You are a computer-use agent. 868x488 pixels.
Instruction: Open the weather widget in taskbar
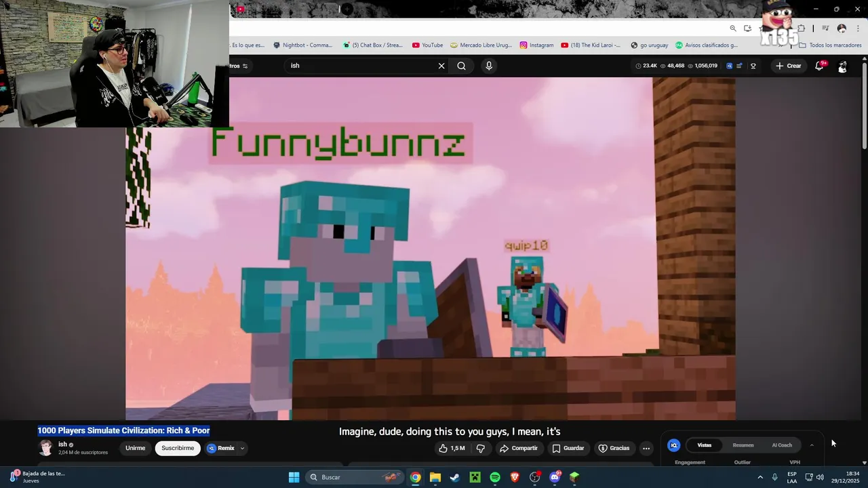coord(37,477)
